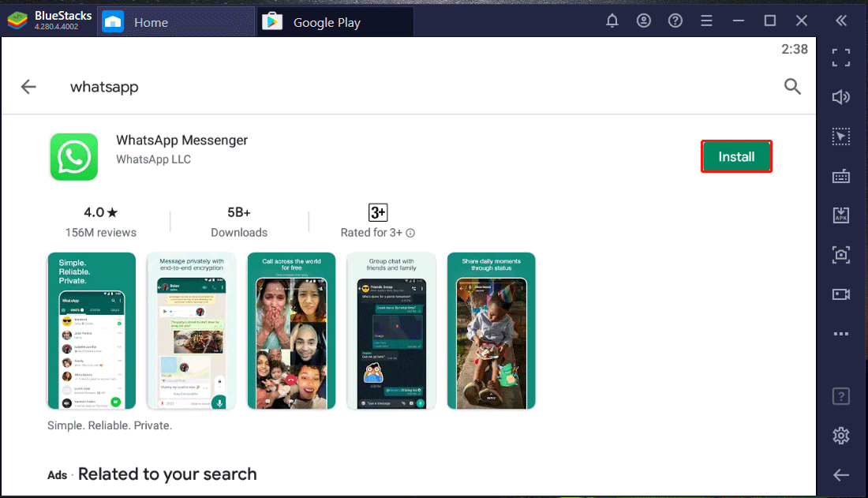Screen dimensions: 868x498
Task: Install WhatsApp Messenger
Action: coord(736,157)
